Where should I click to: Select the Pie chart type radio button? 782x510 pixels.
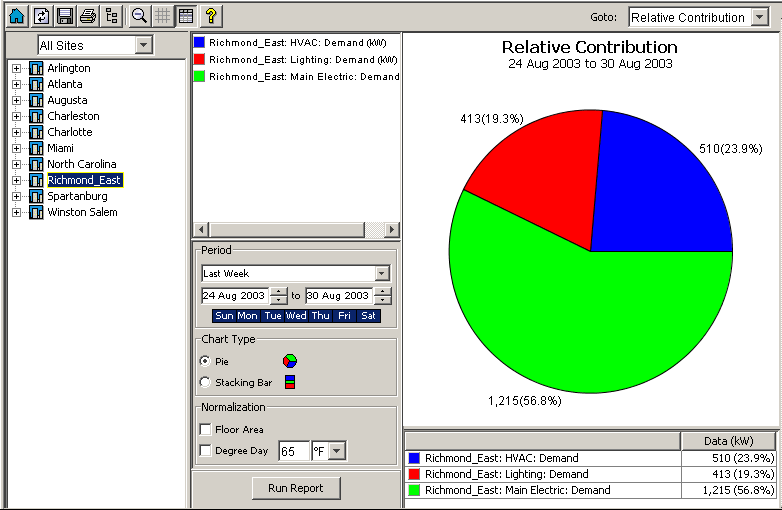[x=206, y=361]
